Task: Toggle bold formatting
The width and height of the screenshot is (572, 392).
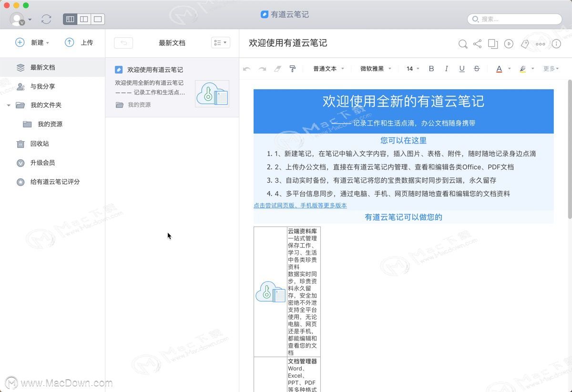Action: pos(431,69)
